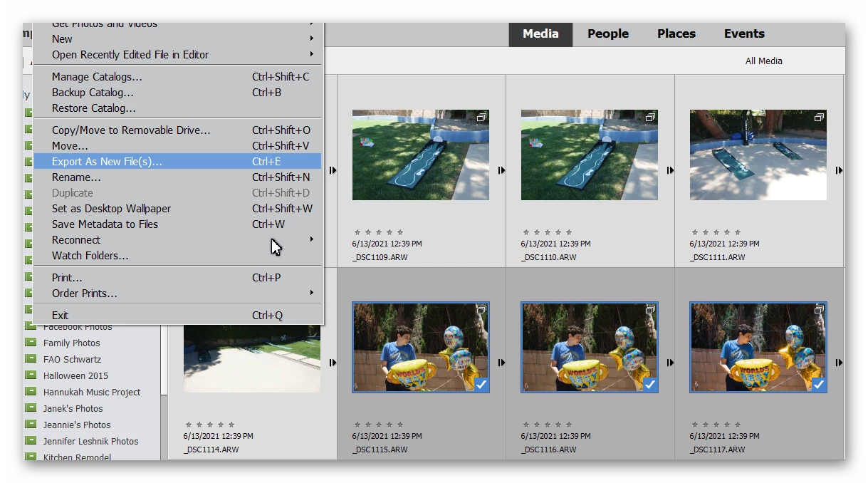Click the stack icon on _DSC1115.ARW thumbnail
This screenshot has height=483, width=868.
[x=482, y=309]
